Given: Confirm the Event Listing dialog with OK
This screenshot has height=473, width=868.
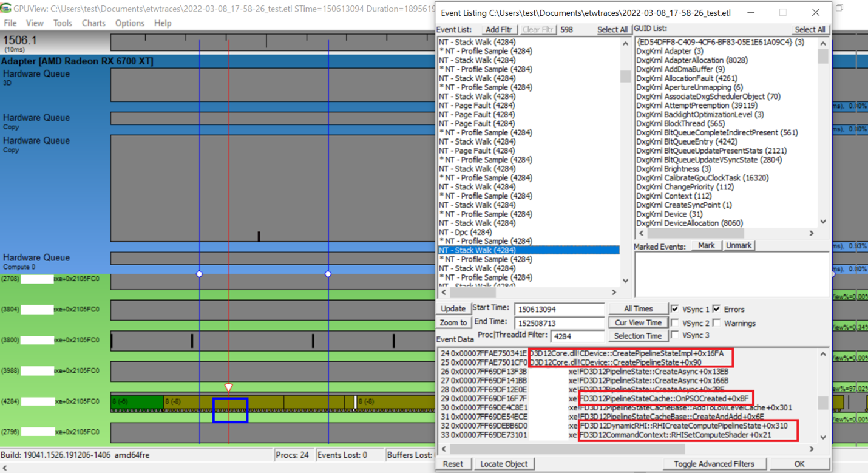Looking at the screenshot, I should [799, 464].
